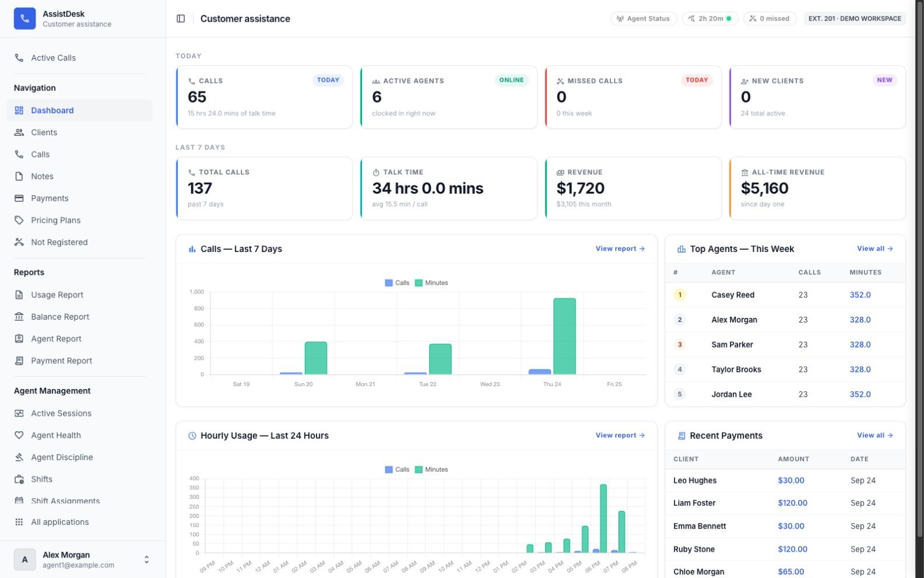Image resolution: width=924 pixels, height=578 pixels.
Task: Select the Casey Reed row in Top Agents
Action: [x=785, y=295]
